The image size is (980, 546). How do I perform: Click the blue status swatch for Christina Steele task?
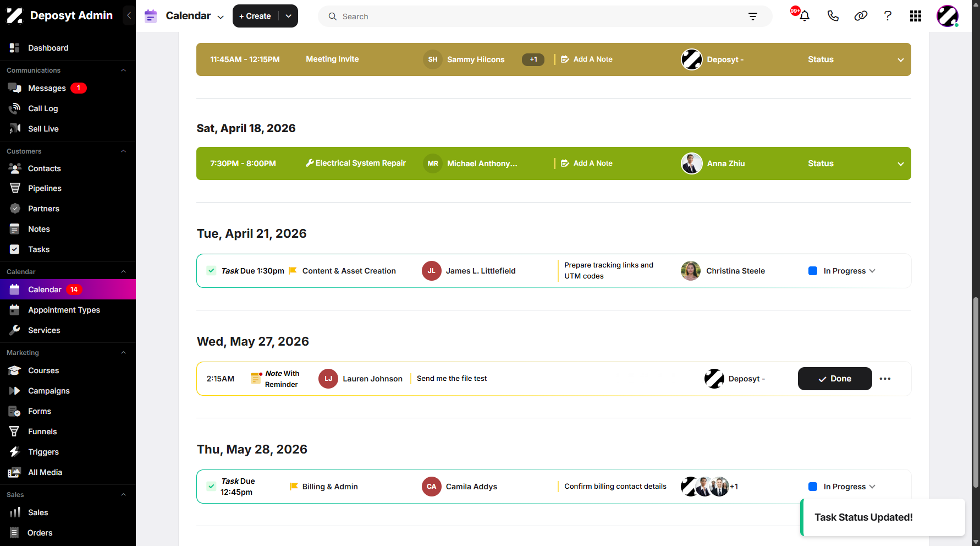pos(813,271)
